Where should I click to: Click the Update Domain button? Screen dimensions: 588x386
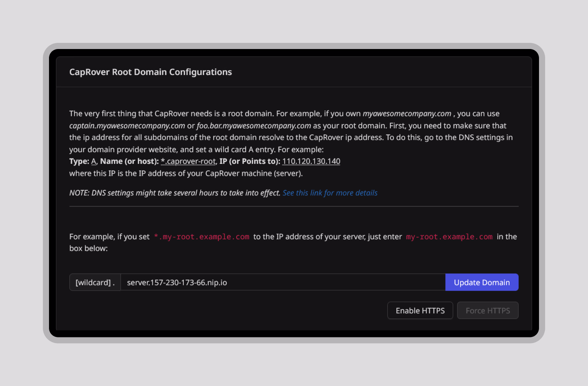coord(482,282)
